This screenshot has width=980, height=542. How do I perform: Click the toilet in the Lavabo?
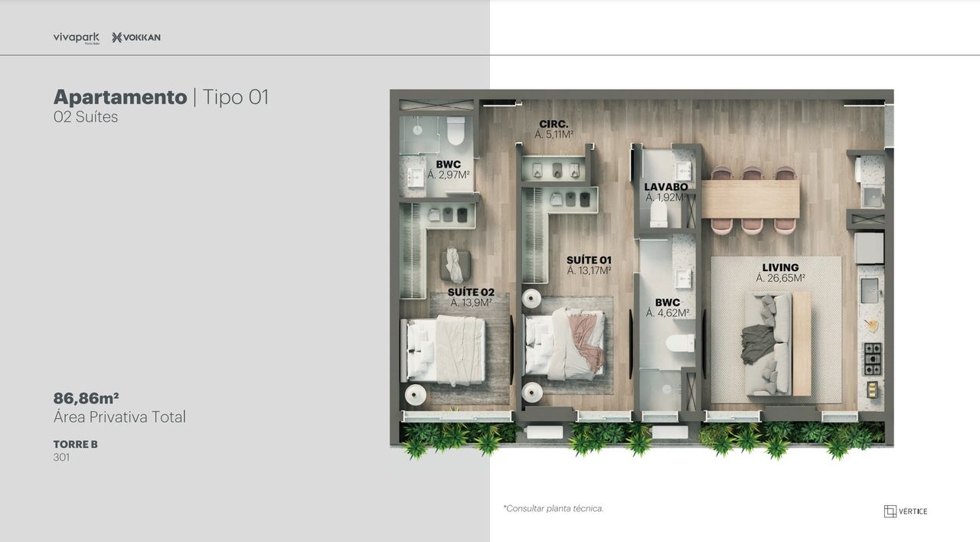658,216
